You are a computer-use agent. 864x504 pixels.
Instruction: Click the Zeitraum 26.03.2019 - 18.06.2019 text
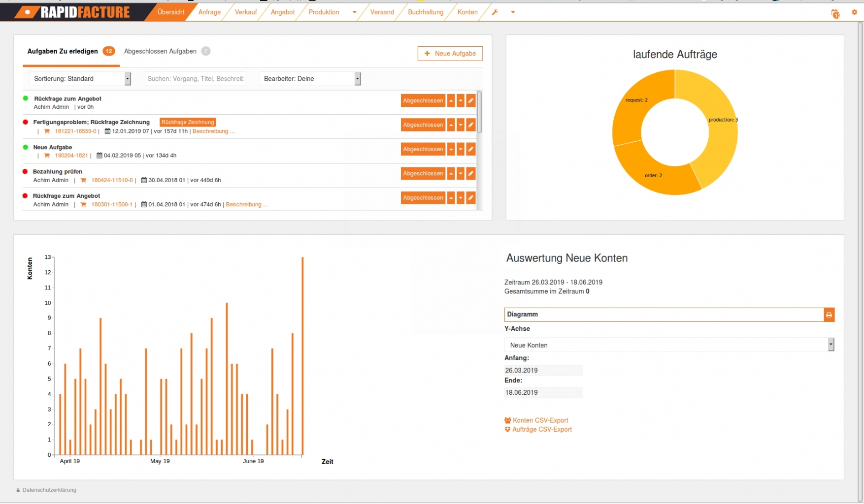point(553,283)
